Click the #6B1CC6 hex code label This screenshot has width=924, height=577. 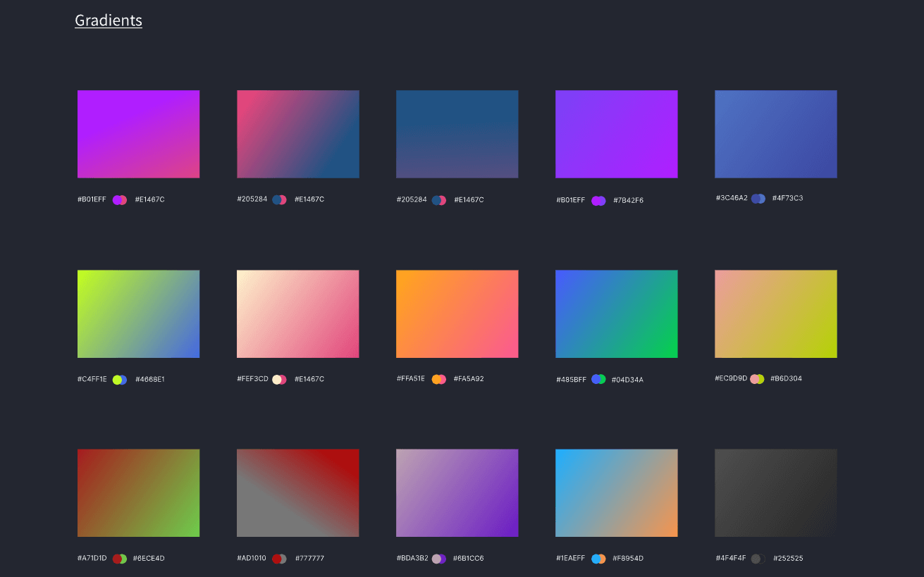(x=468, y=559)
